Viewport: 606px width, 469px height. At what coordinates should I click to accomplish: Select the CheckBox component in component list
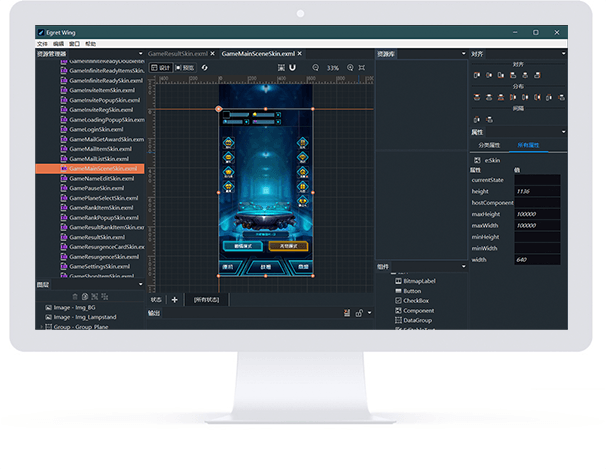point(416,300)
